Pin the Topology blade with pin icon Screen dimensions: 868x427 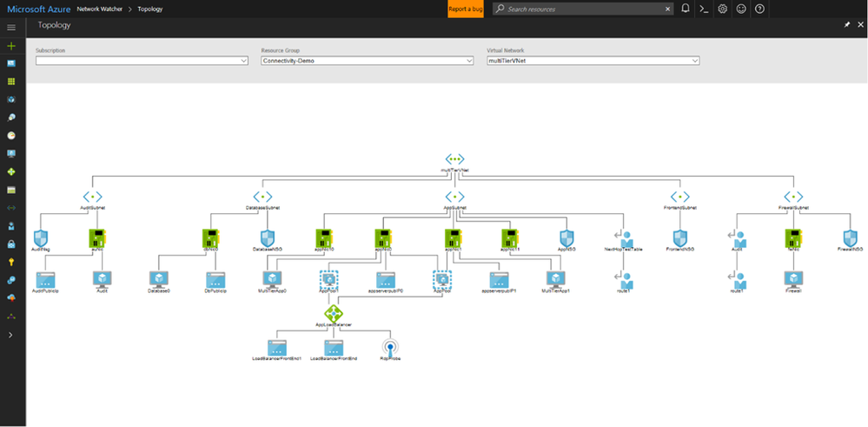tap(847, 25)
